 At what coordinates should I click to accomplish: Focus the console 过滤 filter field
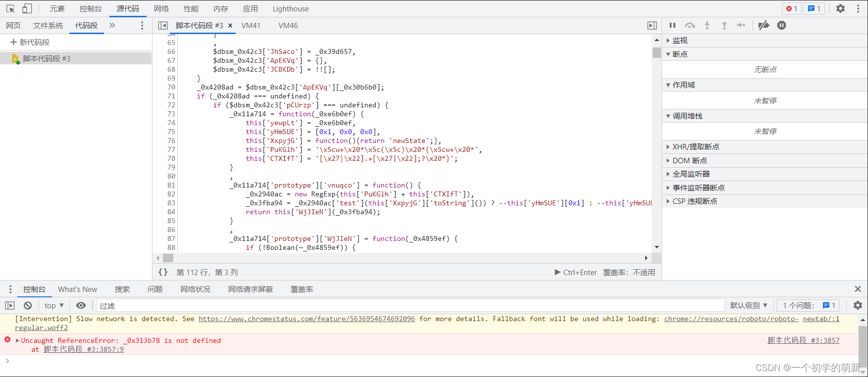click(410, 306)
